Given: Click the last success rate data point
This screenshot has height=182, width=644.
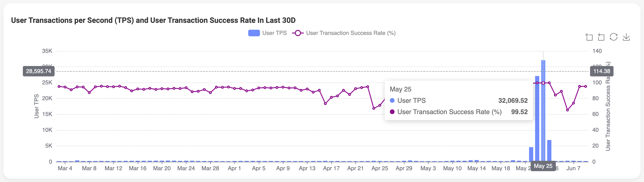Looking at the screenshot, I should [x=586, y=86].
